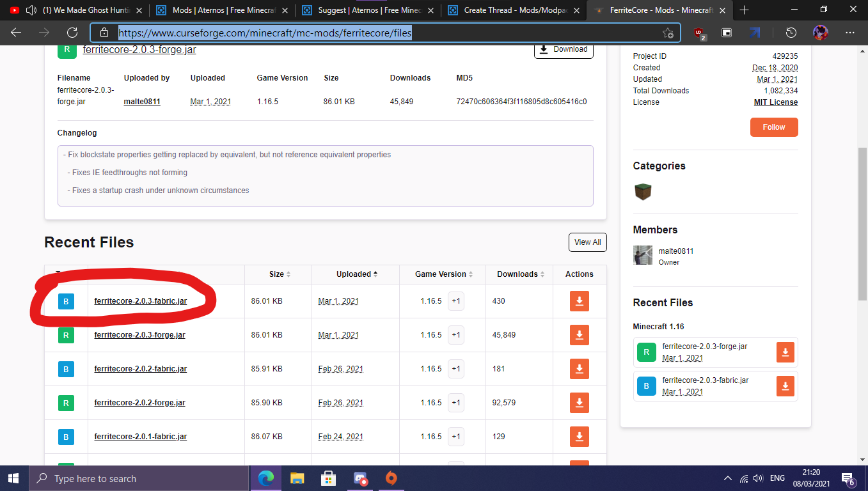Screen dimensions: 868x491
Task: Sort the files table by Downloads
Action: tap(521, 274)
